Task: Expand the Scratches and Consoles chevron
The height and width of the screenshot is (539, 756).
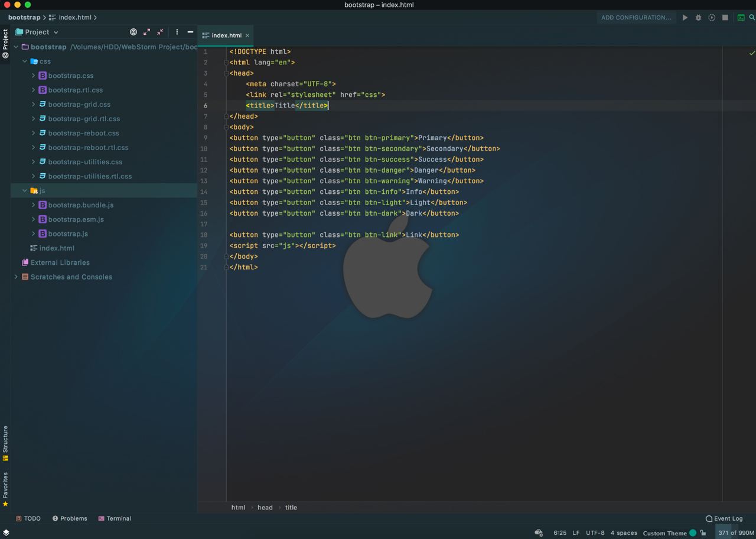Action: [x=16, y=277]
